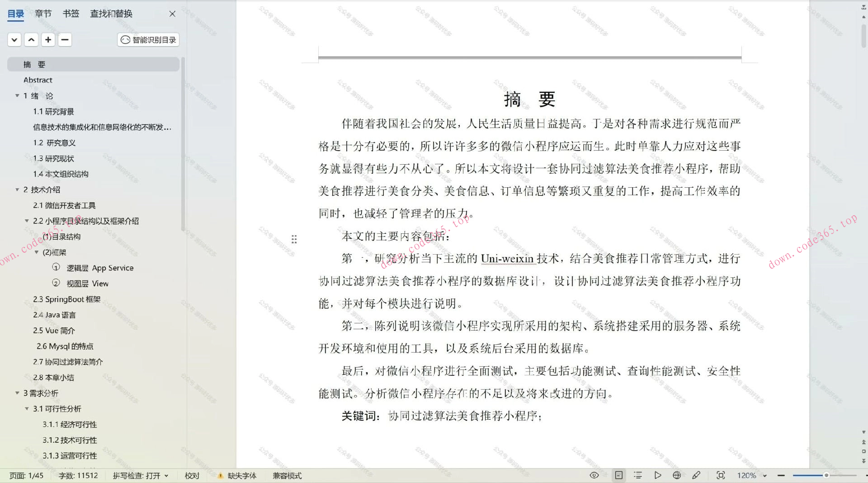Select the web layout globe icon
The width and height of the screenshot is (868, 483).
tap(677, 475)
